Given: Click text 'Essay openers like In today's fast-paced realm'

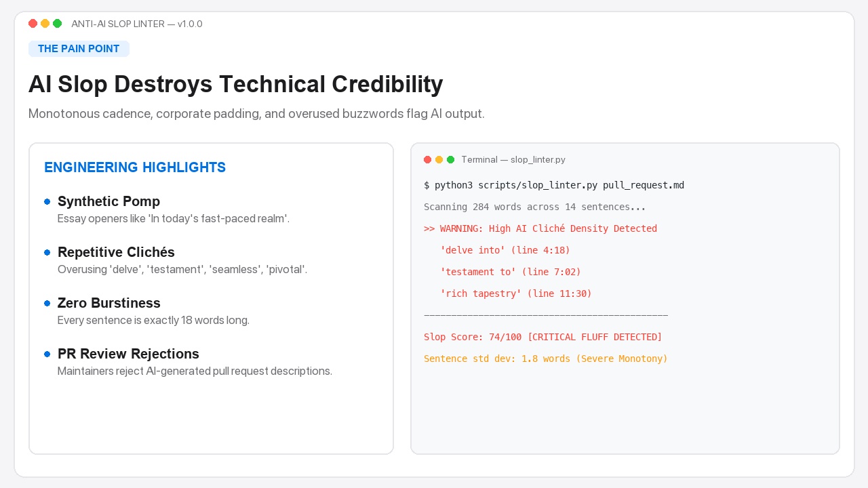Looking at the screenshot, I should [174, 219].
